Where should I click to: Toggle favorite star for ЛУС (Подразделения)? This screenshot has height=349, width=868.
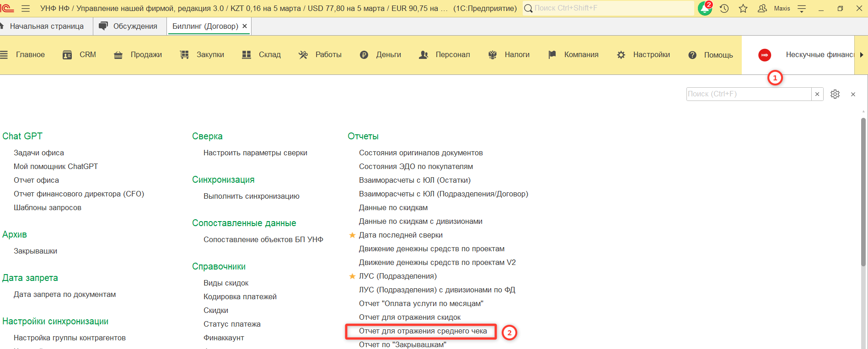(352, 276)
